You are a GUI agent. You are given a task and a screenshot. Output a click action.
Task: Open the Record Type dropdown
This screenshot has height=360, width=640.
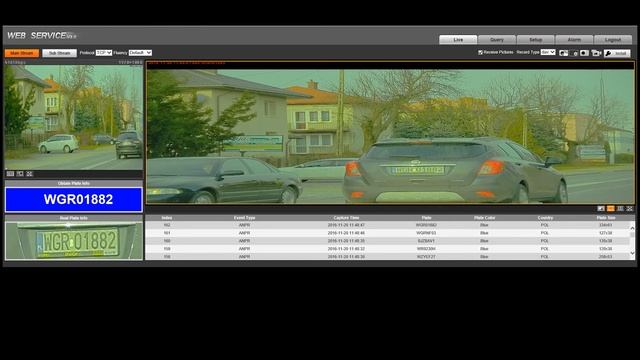coord(548,52)
